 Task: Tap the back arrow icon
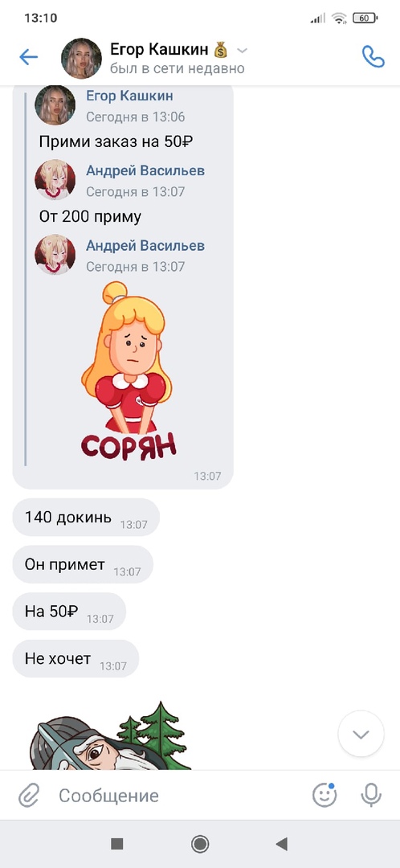click(x=28, y=56)
